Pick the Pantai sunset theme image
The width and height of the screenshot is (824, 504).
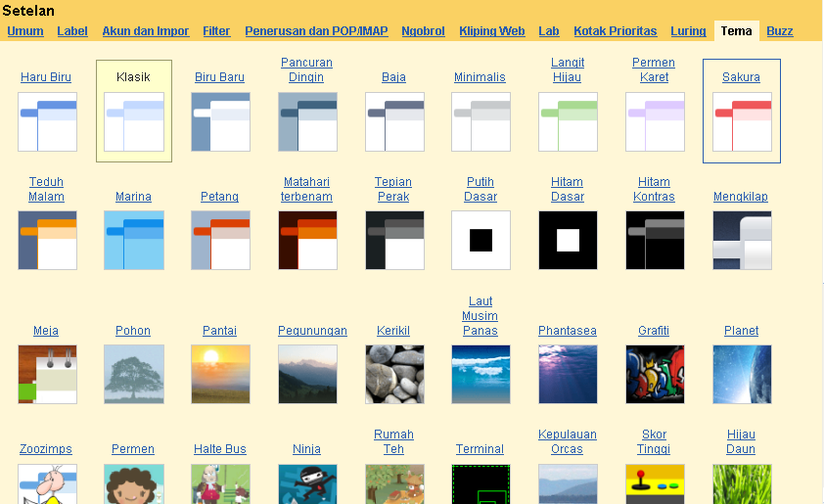pos(221,374)
